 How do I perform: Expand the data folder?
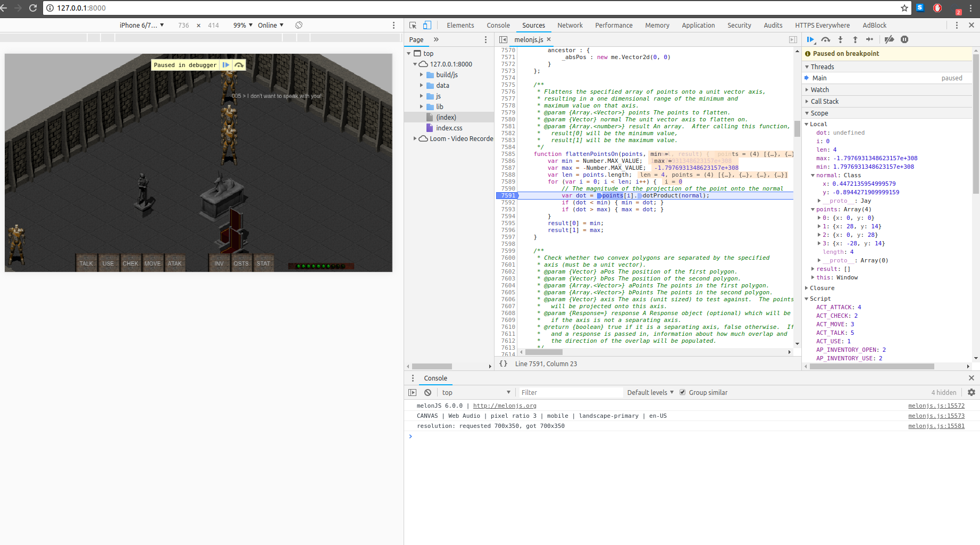click(x=422, y=85)
